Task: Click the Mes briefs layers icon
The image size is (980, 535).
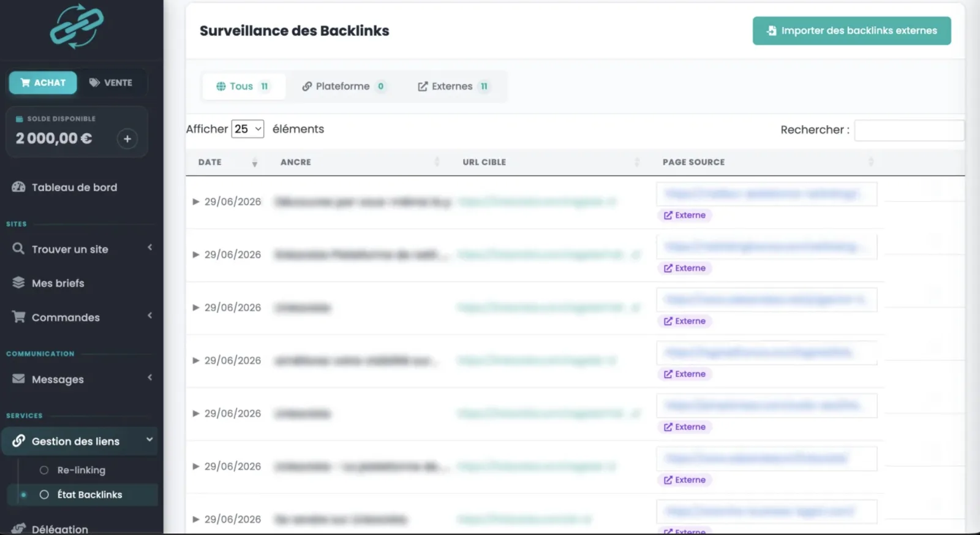Action: click(x=18, y=283)
